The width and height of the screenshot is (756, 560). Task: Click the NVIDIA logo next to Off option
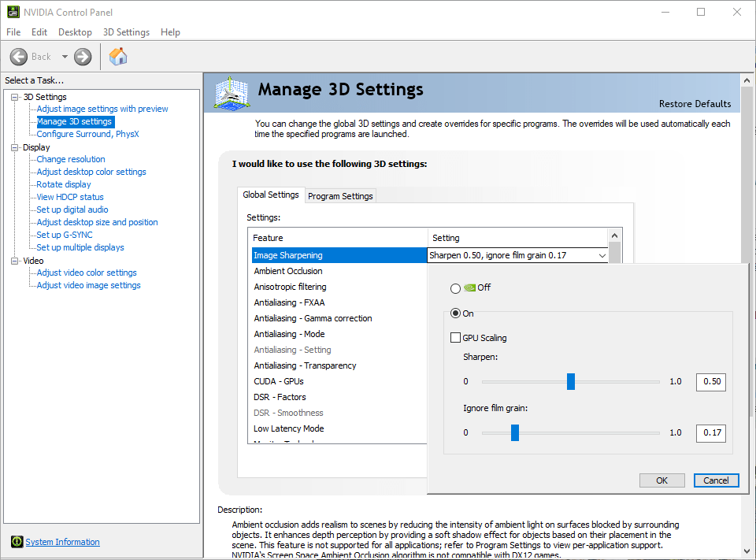click(x=471, y=288)
